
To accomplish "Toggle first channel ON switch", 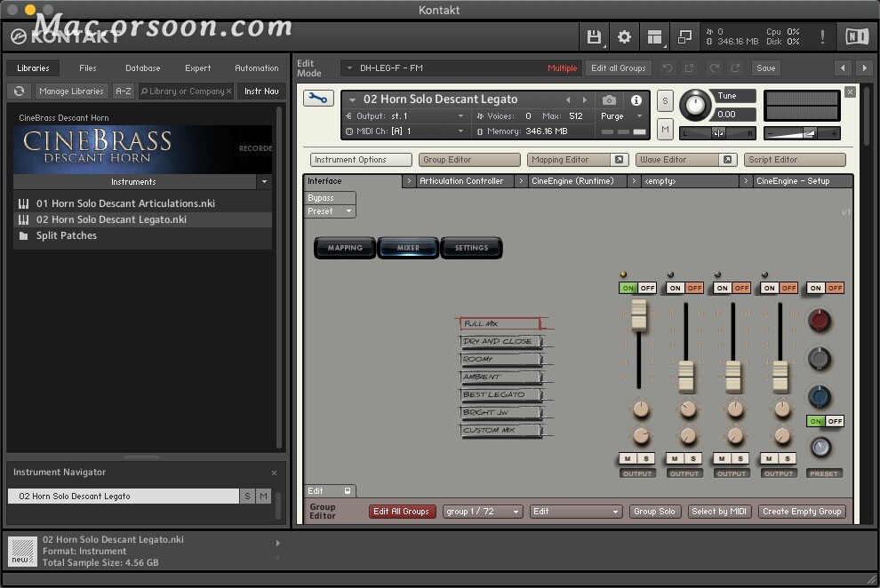I will tap(628, 288).
